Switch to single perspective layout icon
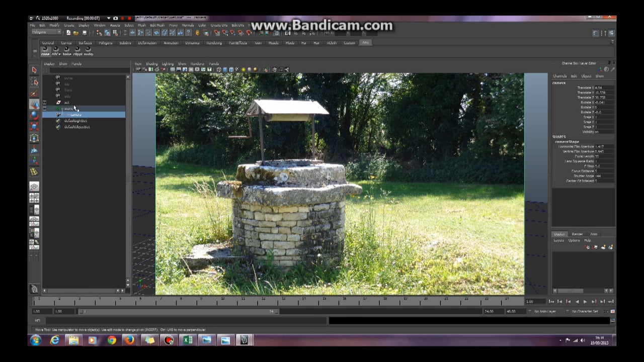 tap(34, 187)
